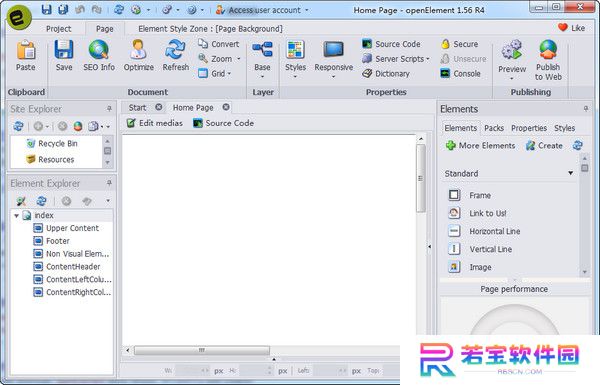
Task: Click refresh icon beside Create
Action: click(577, 145)
